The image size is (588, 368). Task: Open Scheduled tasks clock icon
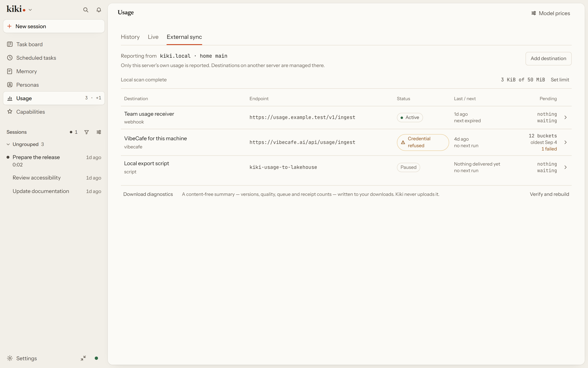tap(10, 58)
